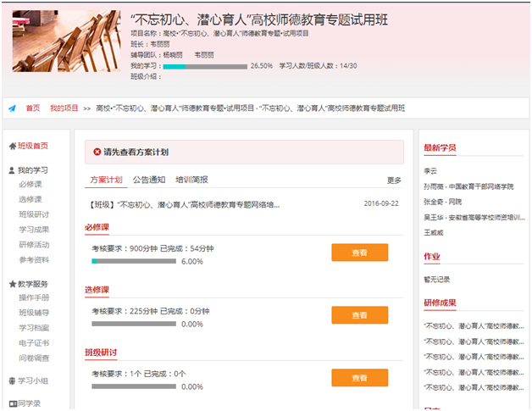Click the book icon beside 同学录
The width and height of the screenshot is (532, 411).
point(12,403)
